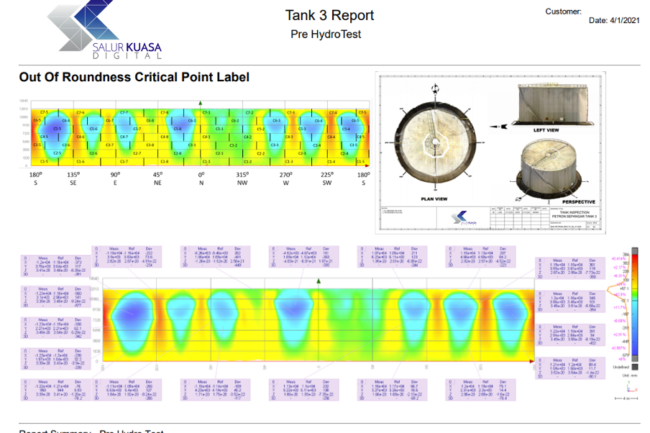Viewport: 650px width, 433px height.
Task: Click the Out Of Roundness Critical Point Label heading
Action: pyautogui.click(x=134, y=77)
